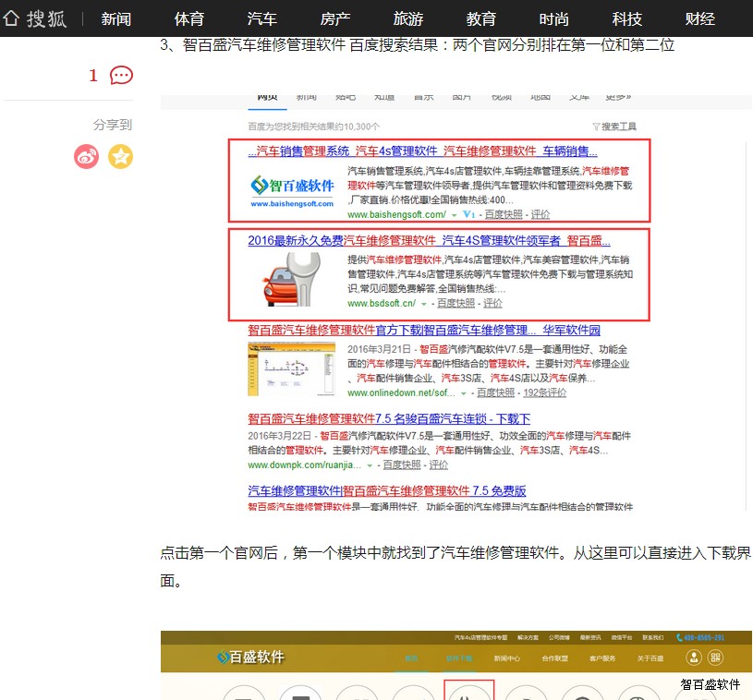Select 合作联盟 in the gold banner menu
Viewport: 753px width, 700px height.
(555, 658)
